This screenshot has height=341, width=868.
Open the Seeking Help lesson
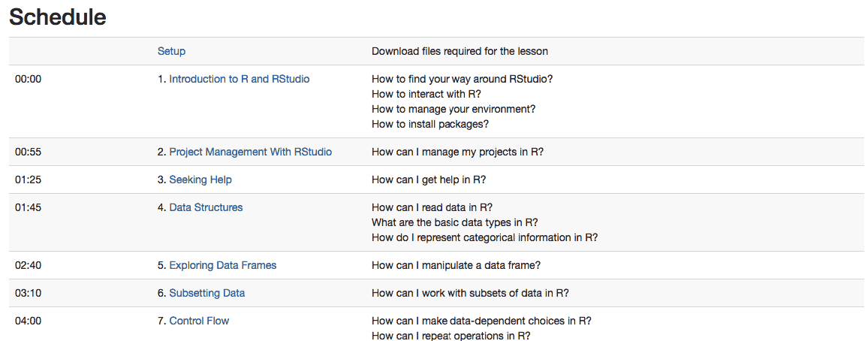click(200, 180)
